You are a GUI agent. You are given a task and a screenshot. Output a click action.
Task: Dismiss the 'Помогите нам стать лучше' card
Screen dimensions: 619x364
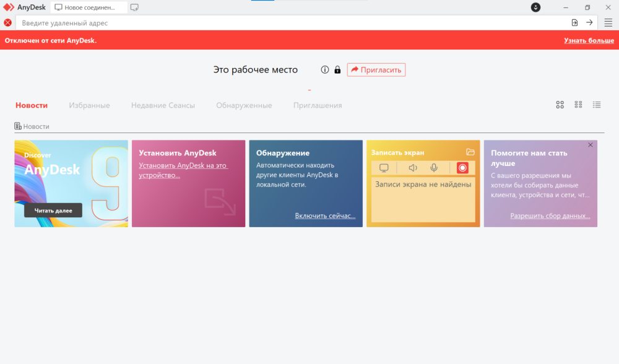point(590,145)
